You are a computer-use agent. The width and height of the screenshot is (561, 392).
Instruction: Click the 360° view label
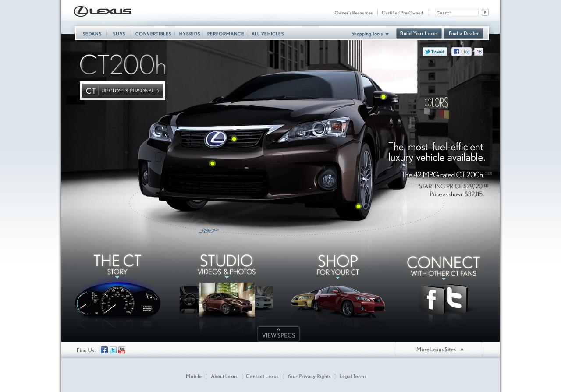tap(208, 231)
